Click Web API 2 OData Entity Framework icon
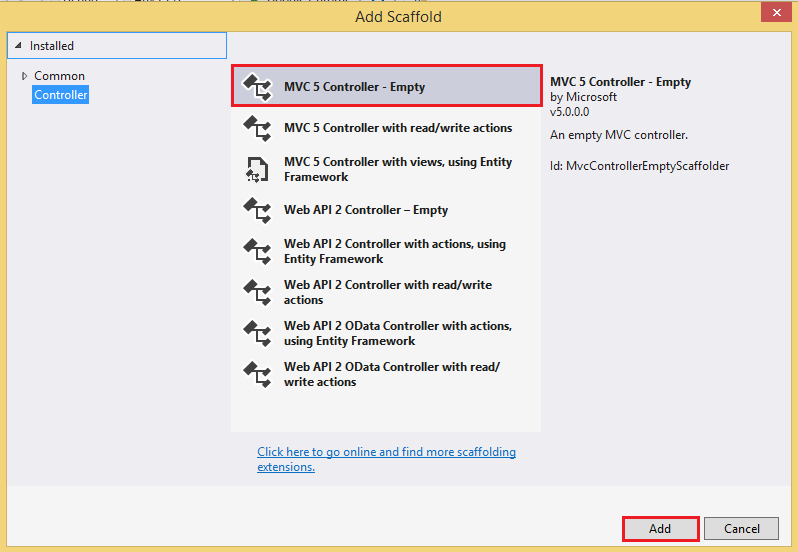The height and width of the screenshot is (552, 798). pos(258,333)
